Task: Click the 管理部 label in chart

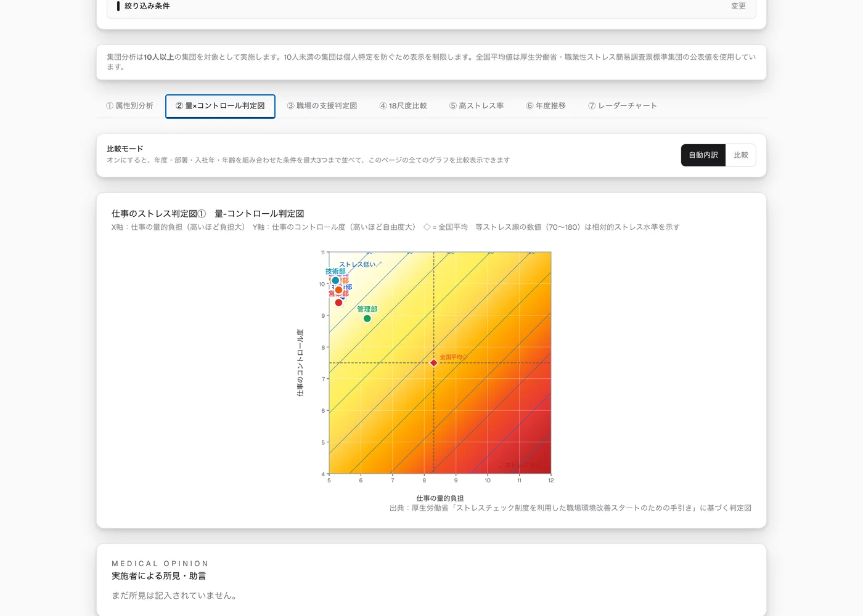Action: (x=367, y=309)
